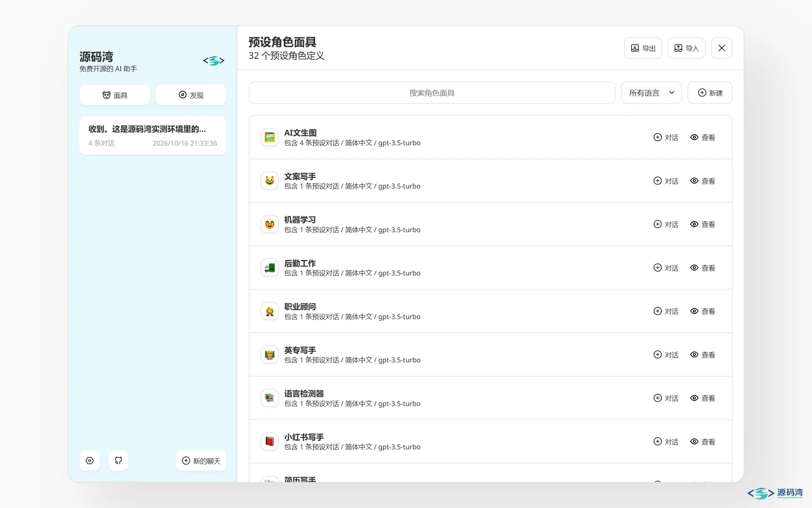Click the 职业顾问 avatar icon
This screenshot has width=812, height=508.
tap(269, 311)
